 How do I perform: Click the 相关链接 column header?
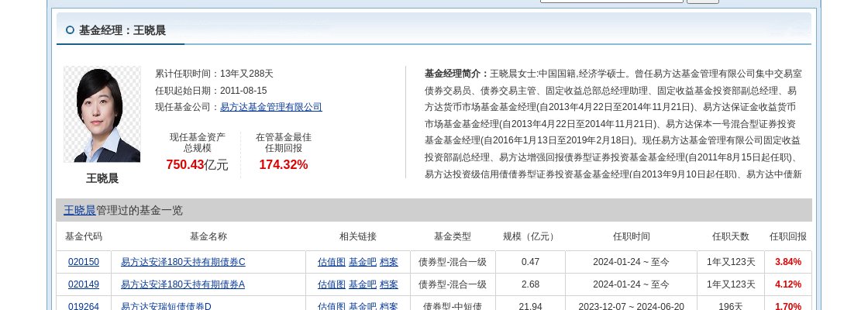click(357, 236)
